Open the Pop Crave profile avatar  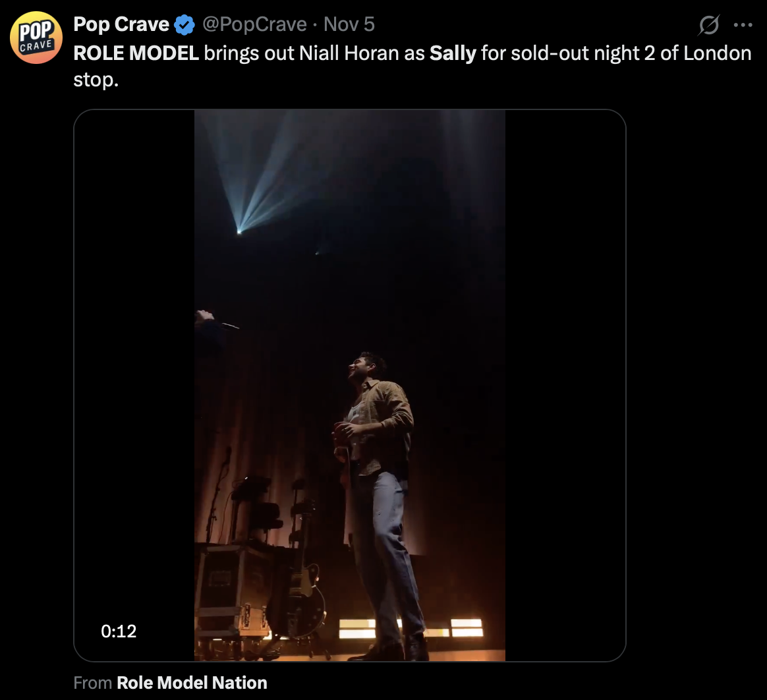pos(36,37)
